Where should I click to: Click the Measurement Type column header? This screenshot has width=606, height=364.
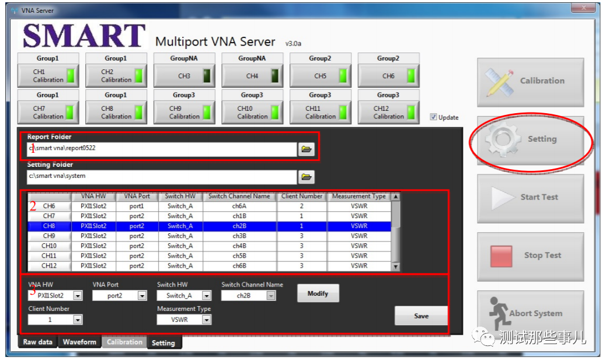pos(359,197)
